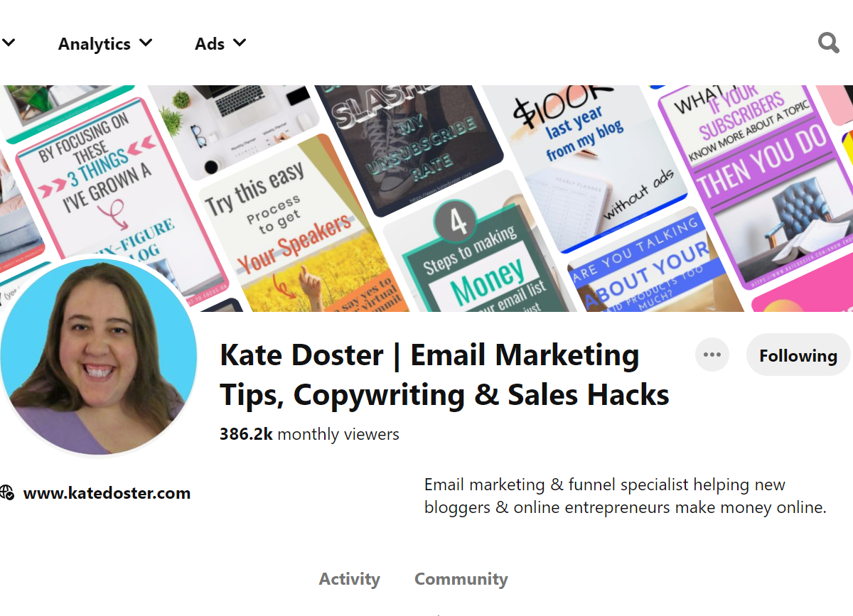
Task: Open the three-dot more options button
Action: tap(712, 355)
